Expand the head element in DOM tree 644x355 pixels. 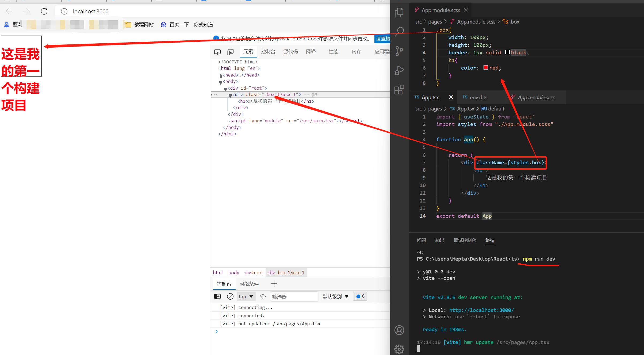point(221,76)
